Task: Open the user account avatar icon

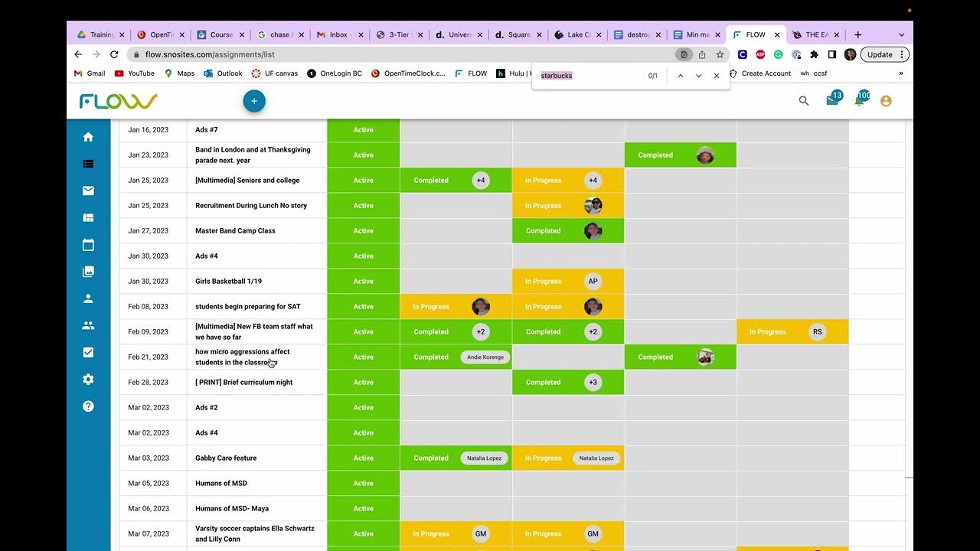Action: [886, 101]
